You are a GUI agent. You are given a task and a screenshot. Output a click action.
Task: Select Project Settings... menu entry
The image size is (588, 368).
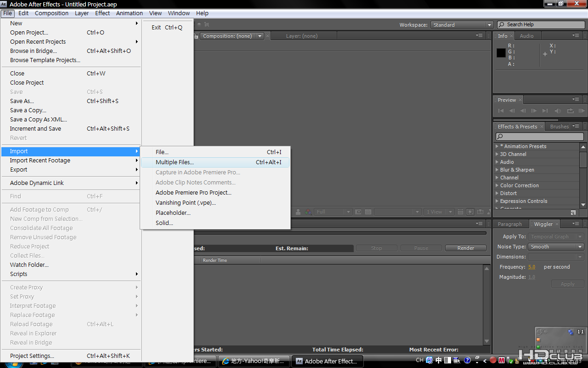point(71,356)
